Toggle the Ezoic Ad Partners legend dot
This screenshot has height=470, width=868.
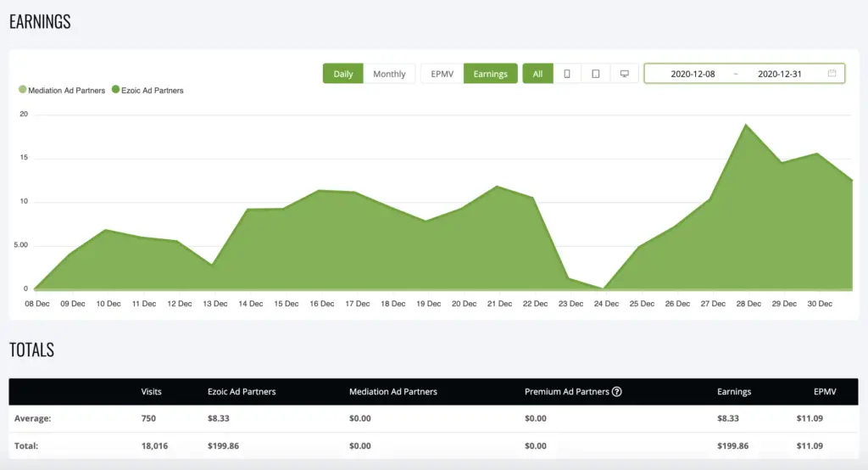(x=115, y=89)
